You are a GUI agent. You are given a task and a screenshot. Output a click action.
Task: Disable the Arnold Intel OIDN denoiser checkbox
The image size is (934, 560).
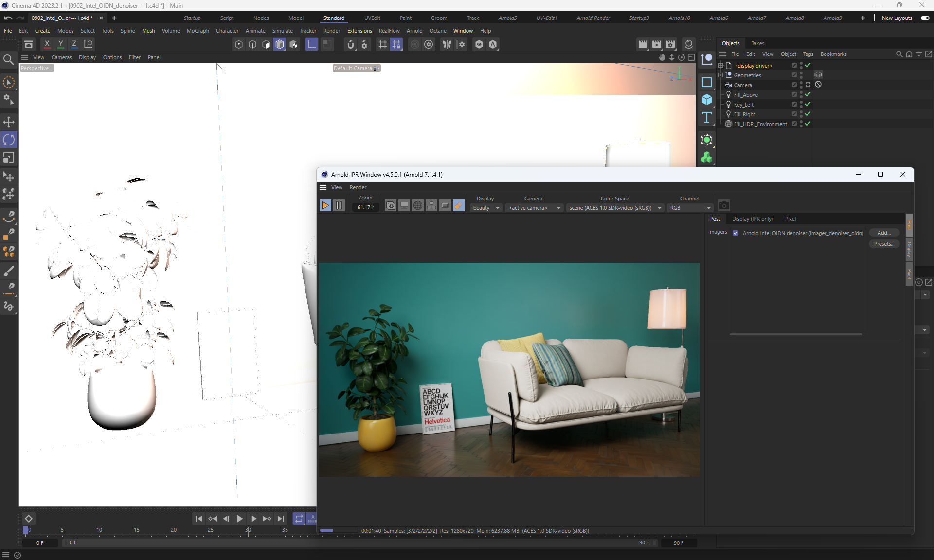pyautogui.click(x=736, y=233)
